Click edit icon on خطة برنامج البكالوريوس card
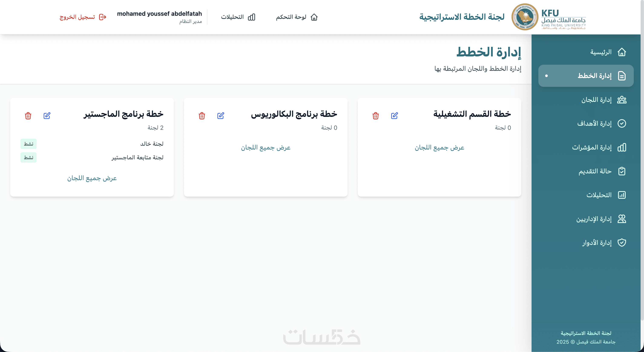This screenshot has height=352, width=644. point(220,116)
